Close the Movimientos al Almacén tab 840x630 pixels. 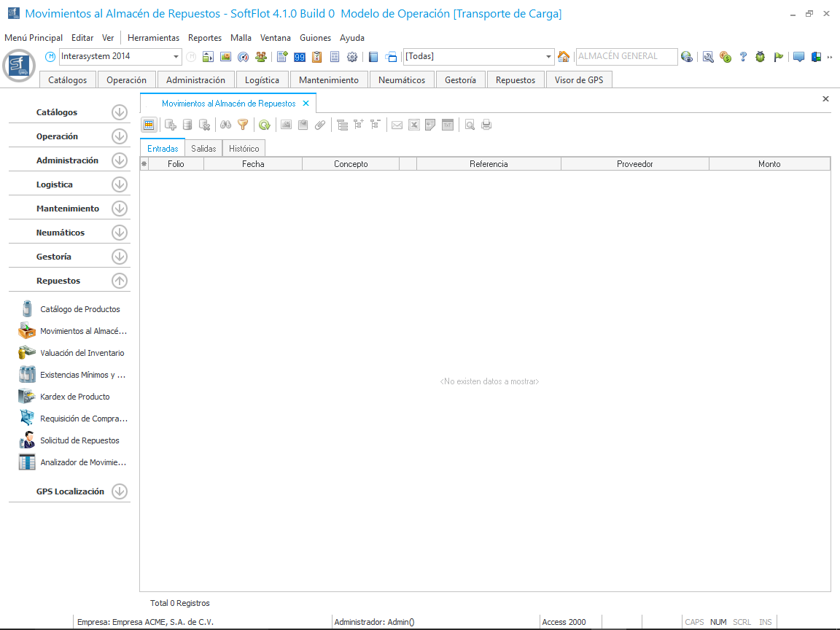click(x=306, y=104)
